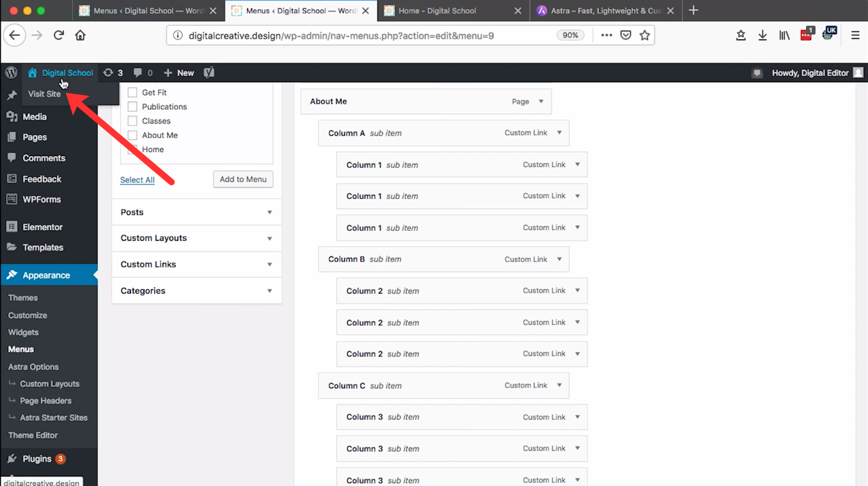
Task: Reload the current page
Action: point(58,35)
